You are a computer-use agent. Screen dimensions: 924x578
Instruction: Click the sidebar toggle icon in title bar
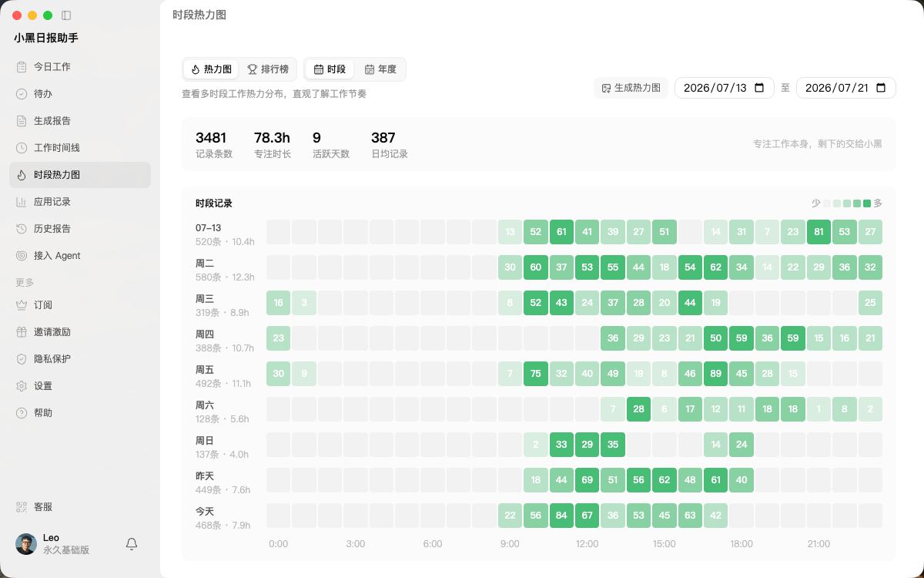point(66,15)
